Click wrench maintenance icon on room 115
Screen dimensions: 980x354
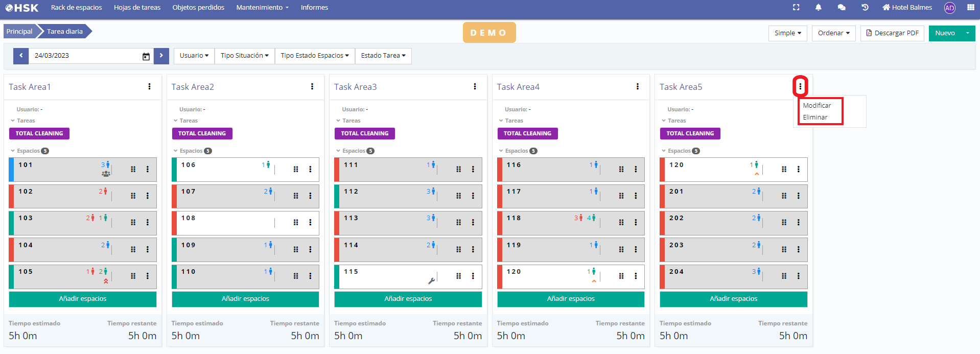pyautogui.click(x=431, y=280)
